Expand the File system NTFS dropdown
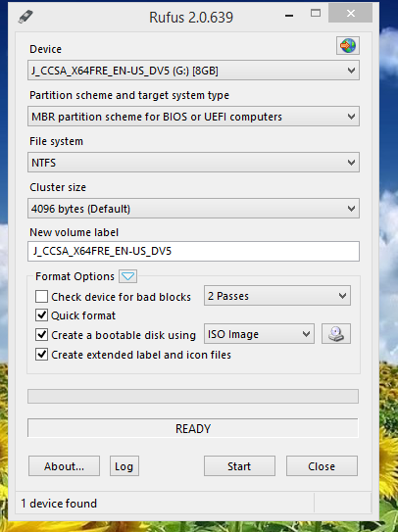This screenshot has height=532, width=398. point(193,163)
